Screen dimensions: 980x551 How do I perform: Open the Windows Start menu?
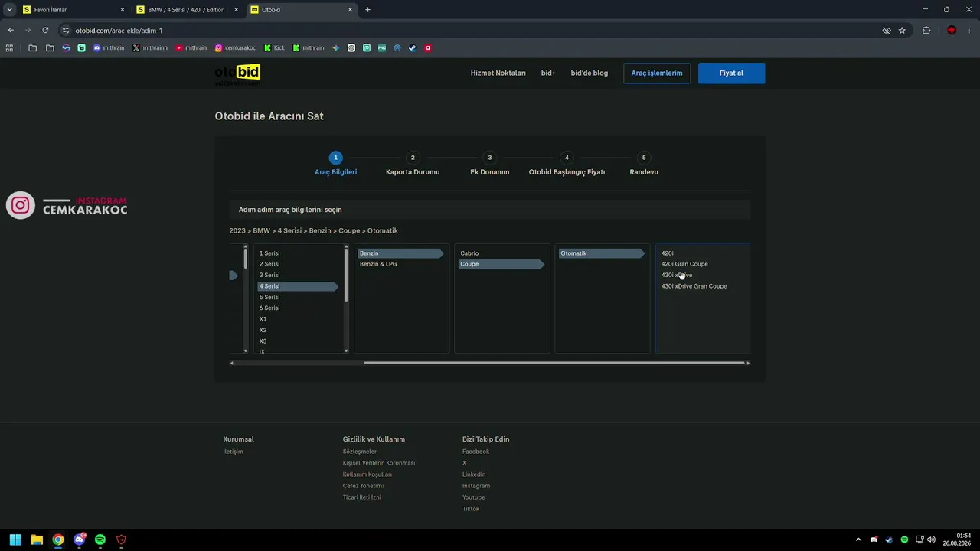click(15, 540)
